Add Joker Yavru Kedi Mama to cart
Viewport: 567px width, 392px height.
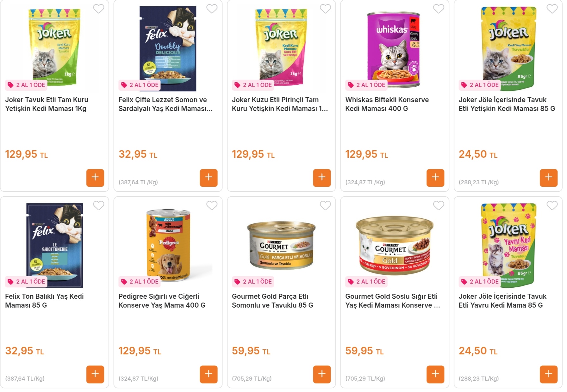pos(548,374)
